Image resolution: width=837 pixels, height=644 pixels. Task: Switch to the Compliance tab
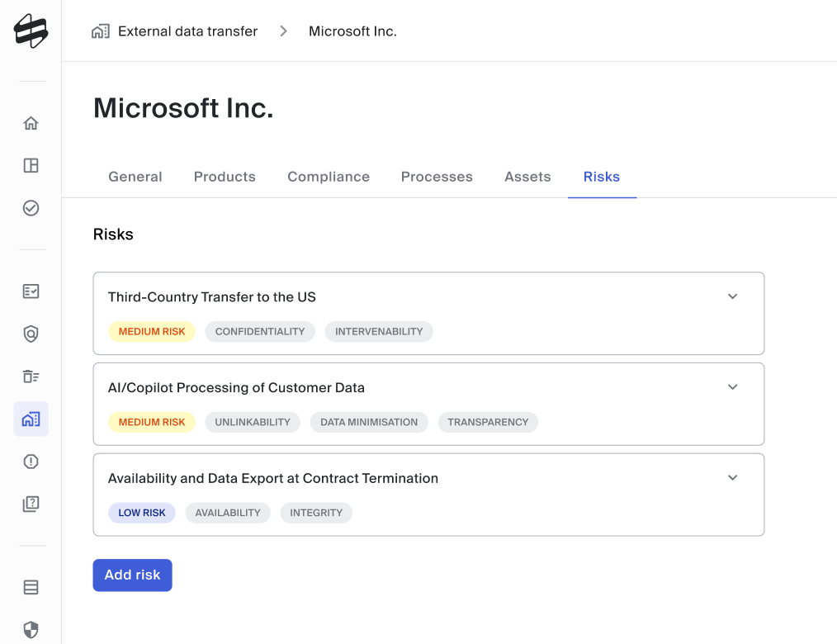[329, 177]
